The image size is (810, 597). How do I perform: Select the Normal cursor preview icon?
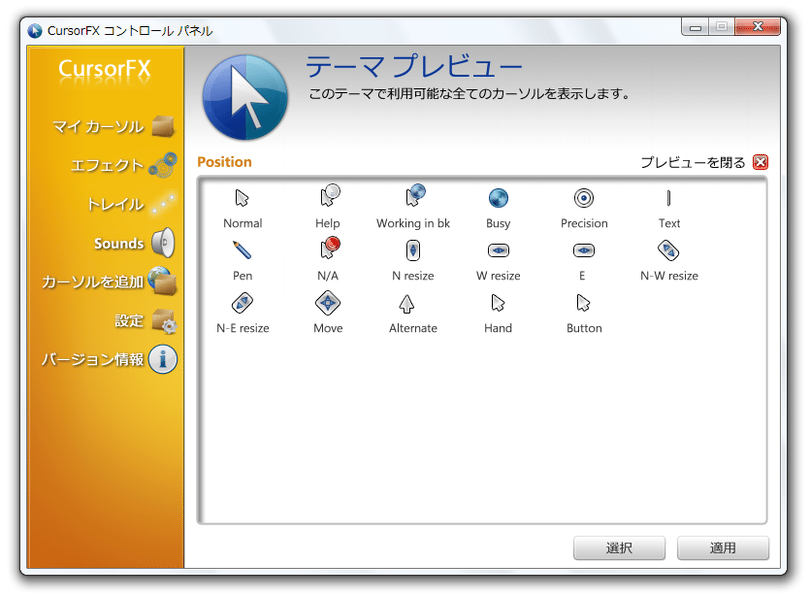click(x=242, y=198)
